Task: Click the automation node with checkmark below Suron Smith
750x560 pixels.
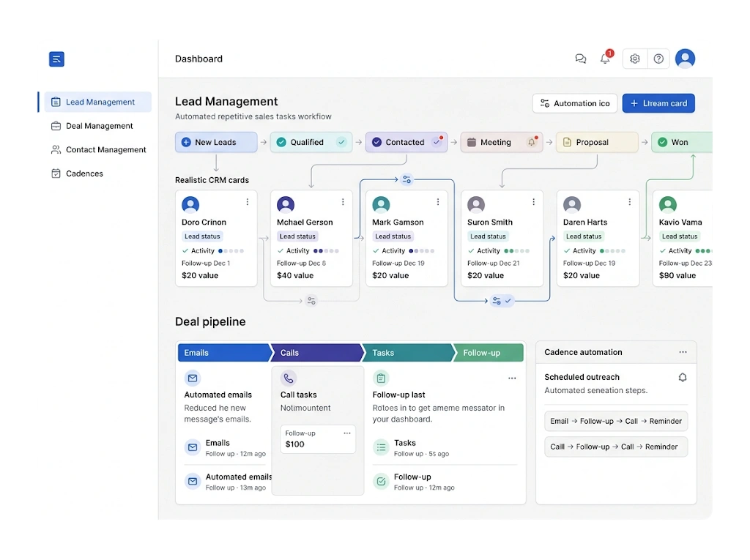Action: [x=502, y=301]
